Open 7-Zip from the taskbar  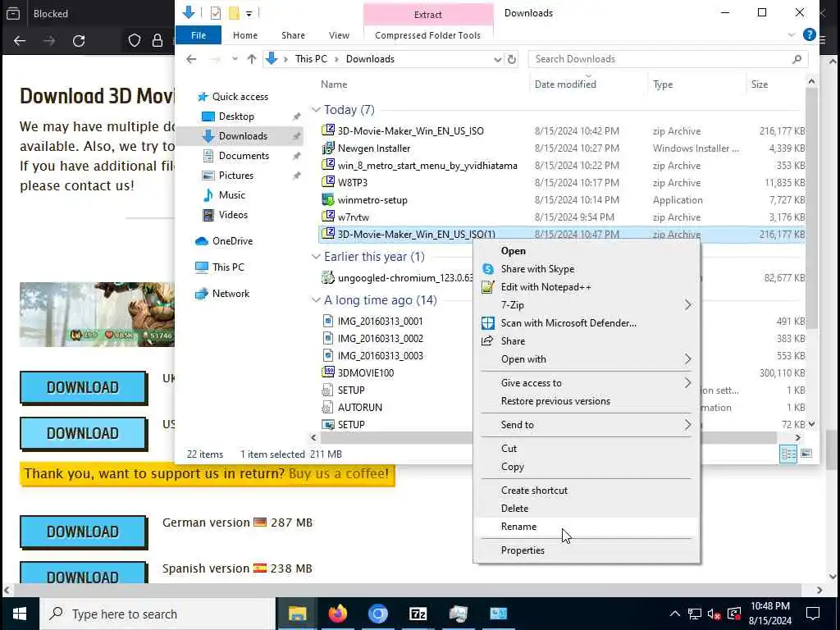pyautogui.click(x=418, y=614)
